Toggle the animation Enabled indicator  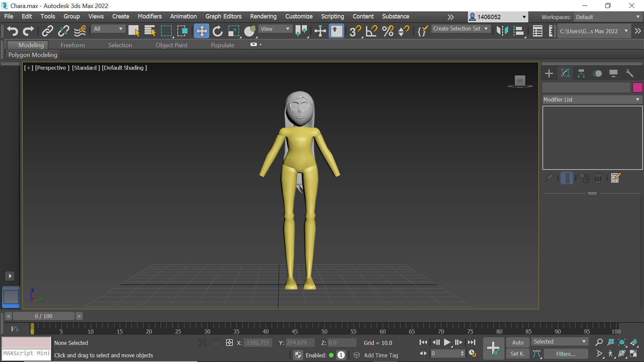(331, 355)
